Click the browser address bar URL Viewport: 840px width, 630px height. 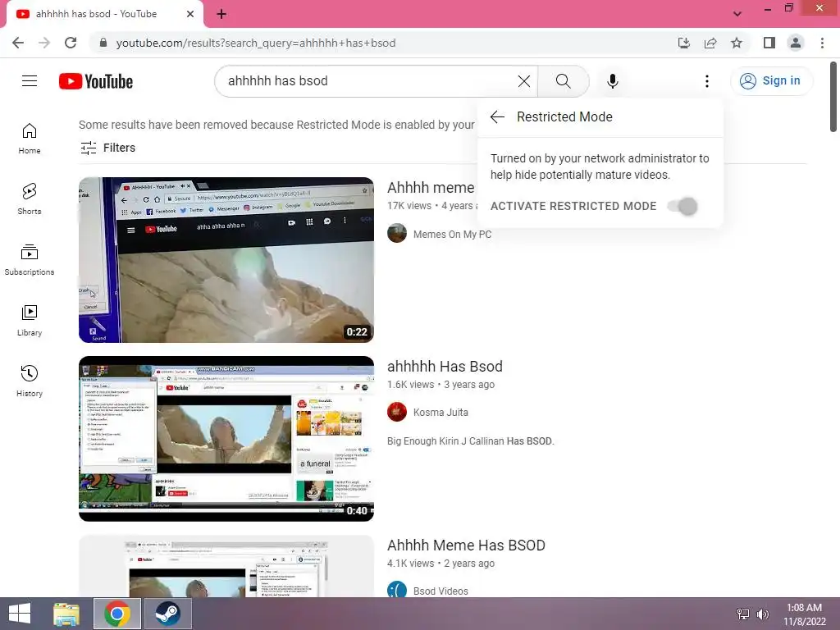click(x=256, y=43)
